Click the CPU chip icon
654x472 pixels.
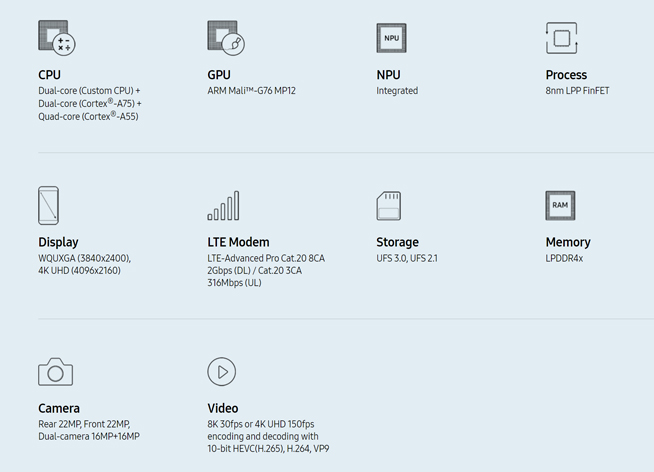pos(56,38)
